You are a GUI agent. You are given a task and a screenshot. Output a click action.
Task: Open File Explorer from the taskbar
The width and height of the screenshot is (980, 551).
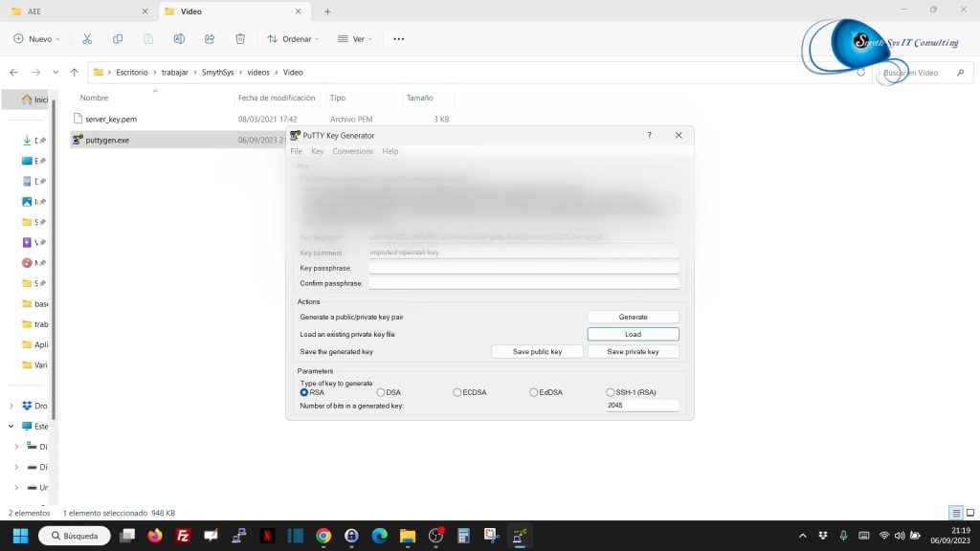tap(408, 536)
